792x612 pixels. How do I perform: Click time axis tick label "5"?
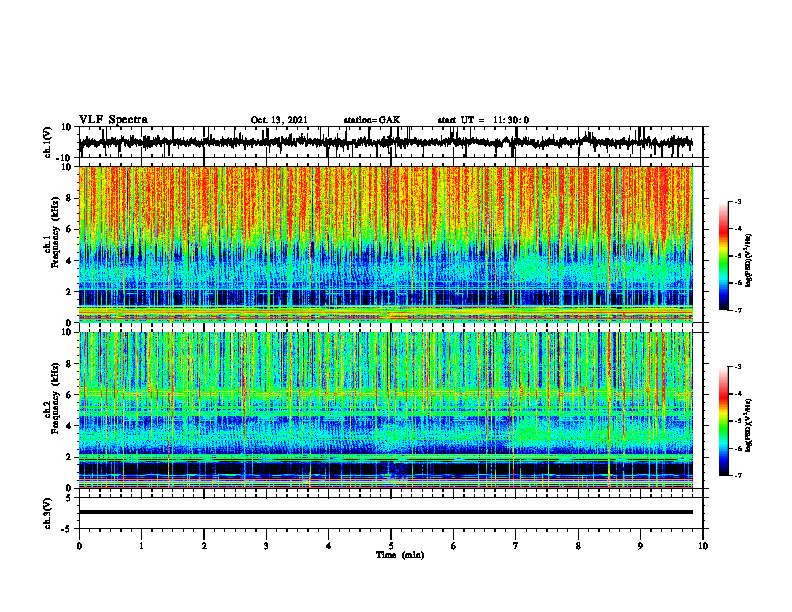391,546
